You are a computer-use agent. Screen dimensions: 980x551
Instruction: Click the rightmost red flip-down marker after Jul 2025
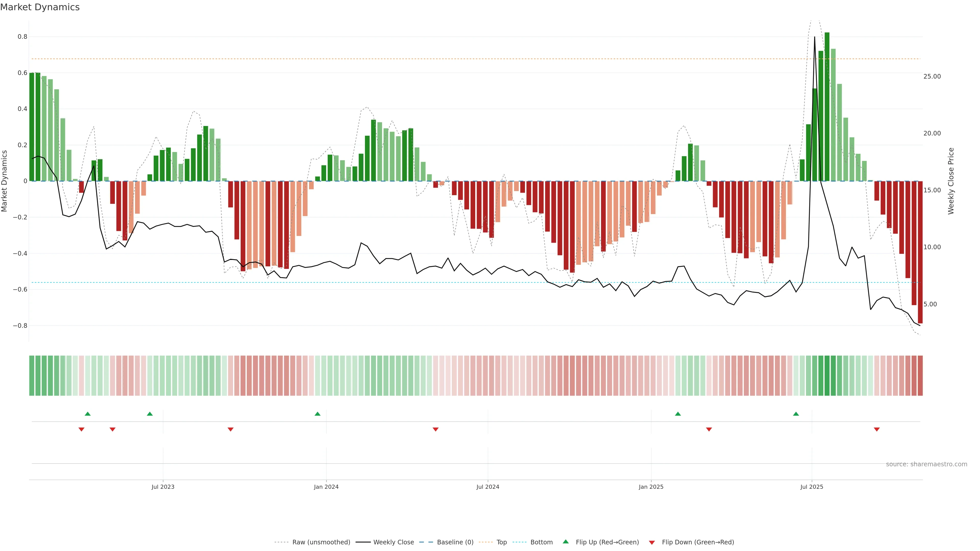pyautogui.click(x=877, y=429)
